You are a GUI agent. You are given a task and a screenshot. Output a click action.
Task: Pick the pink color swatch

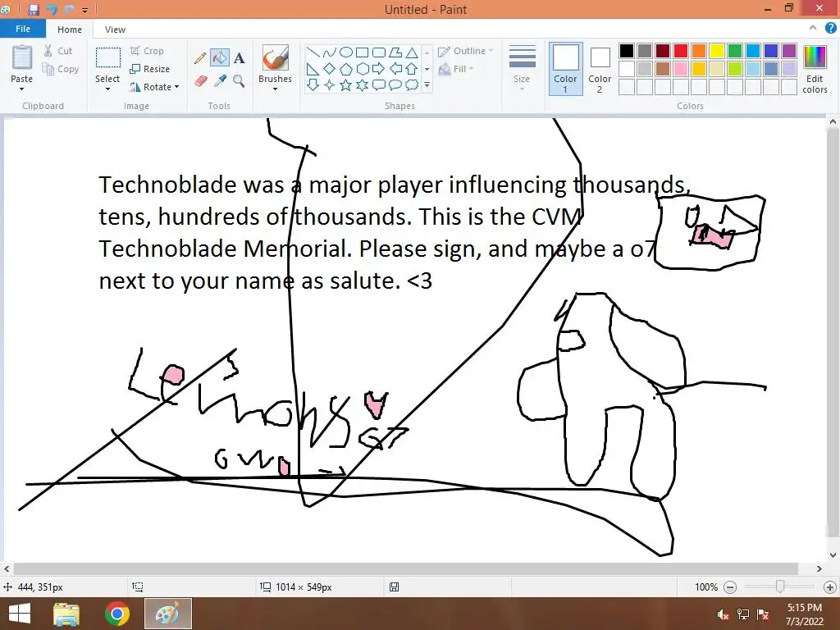(680, 69)
